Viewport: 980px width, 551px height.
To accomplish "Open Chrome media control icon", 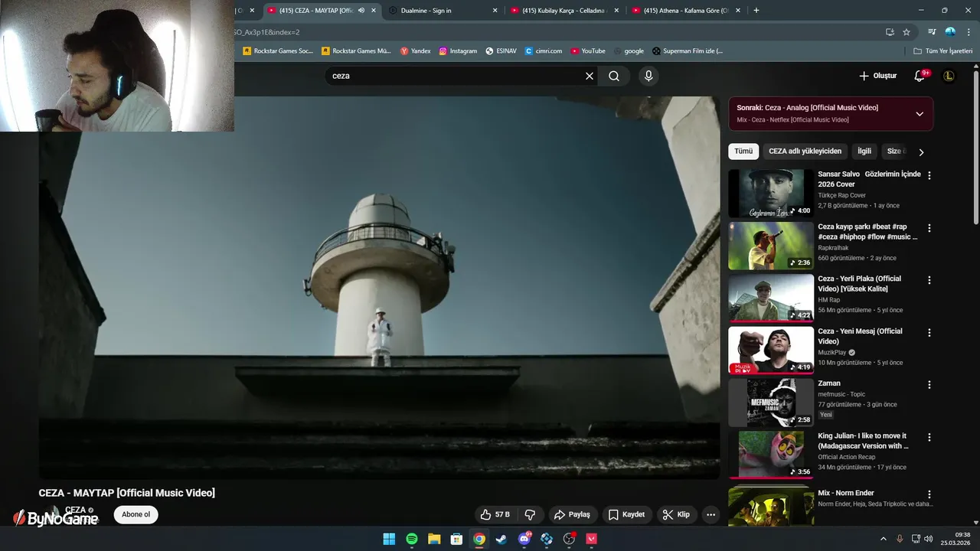I will tap(932, 32).
